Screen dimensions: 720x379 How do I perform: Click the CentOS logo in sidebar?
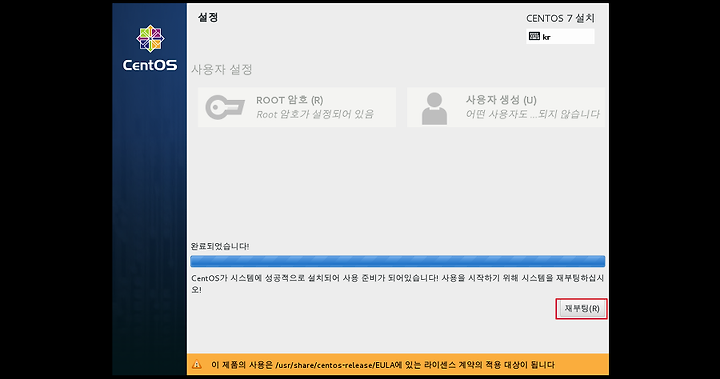tap(150, 48)
